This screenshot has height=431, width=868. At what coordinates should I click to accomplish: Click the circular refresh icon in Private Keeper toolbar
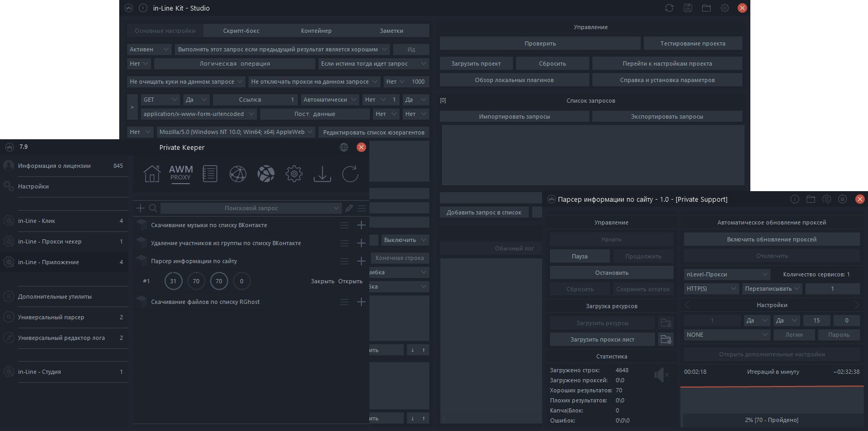[350, 174]
